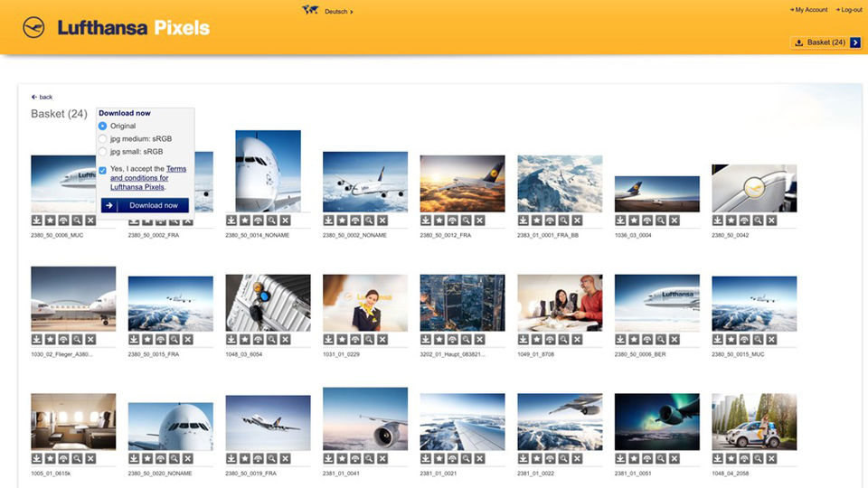Remove 2380_50_0042 from basket
This screenshot has width=868, height=488.
point(771,221)
